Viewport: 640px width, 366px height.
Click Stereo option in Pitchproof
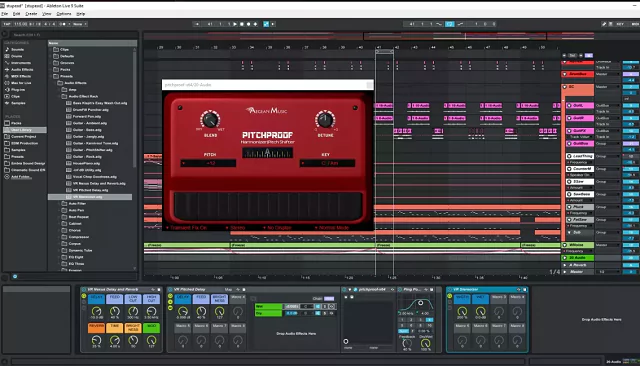[x=236, y=228]
